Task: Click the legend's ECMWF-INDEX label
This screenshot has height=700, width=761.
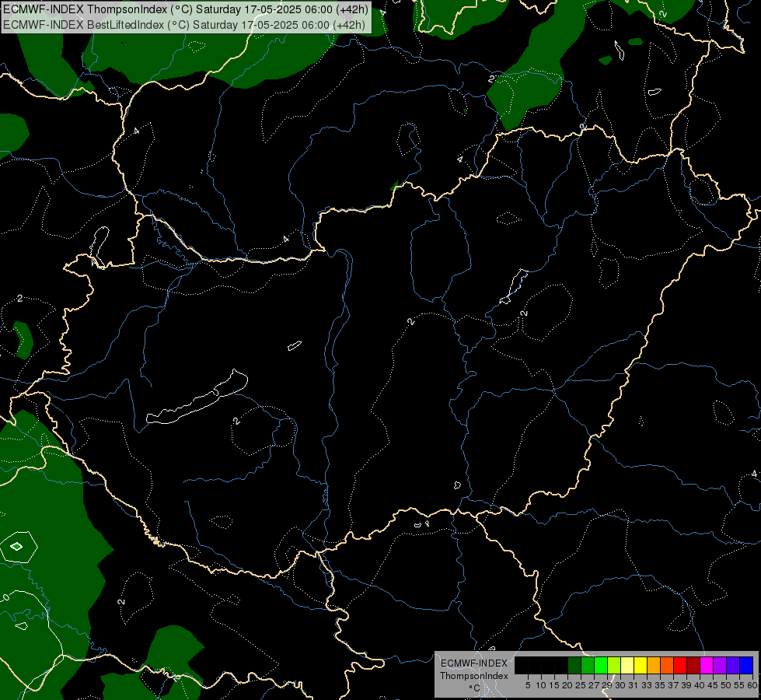Action: [474, 663]
